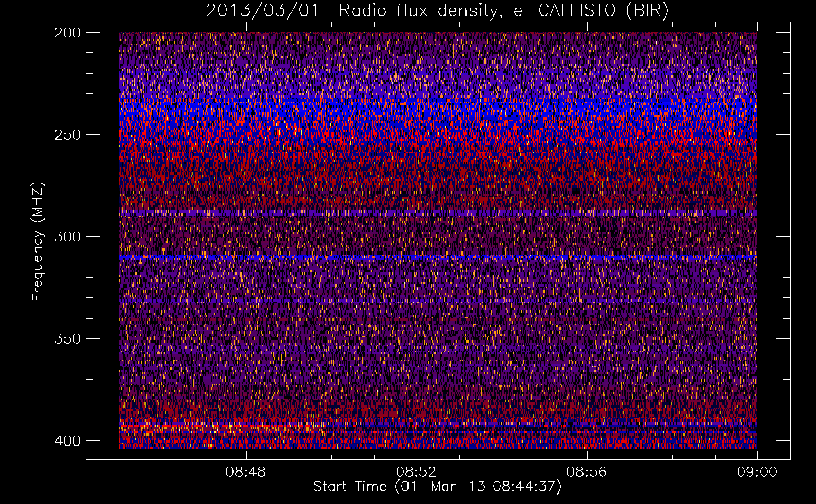The height and width of the screenshot is (504, 816).
Task: Click the blue interference line near 310 MHz
Action: click(x=438, y=257)
